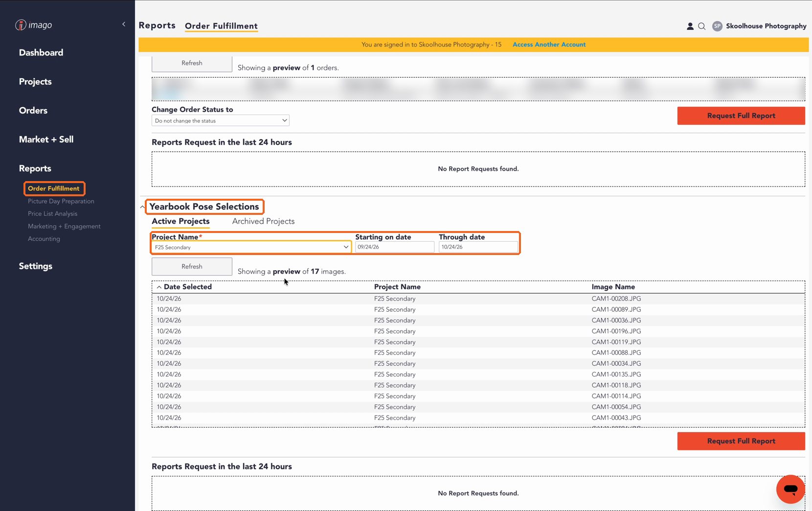812x511 pixels.
Task: Click the Project Name column header
Action: pyautogui.click(x=397, y=287)
